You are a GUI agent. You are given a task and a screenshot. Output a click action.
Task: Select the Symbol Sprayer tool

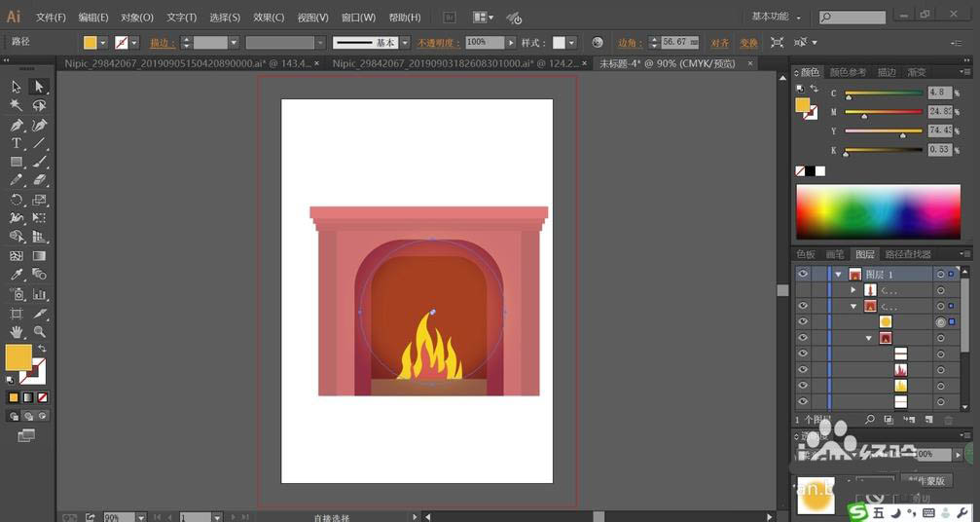coord(17,294)
